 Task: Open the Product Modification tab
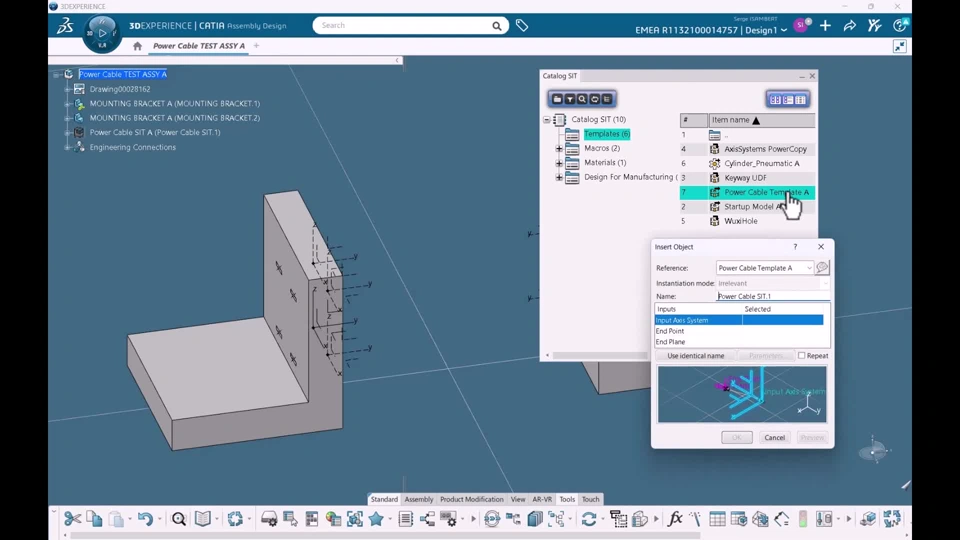pos(471,499)
